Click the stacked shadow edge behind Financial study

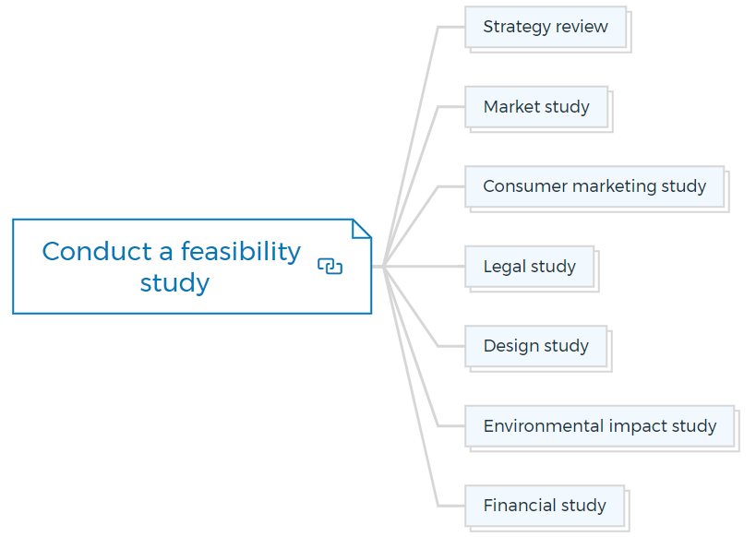[x=628, y=529]
